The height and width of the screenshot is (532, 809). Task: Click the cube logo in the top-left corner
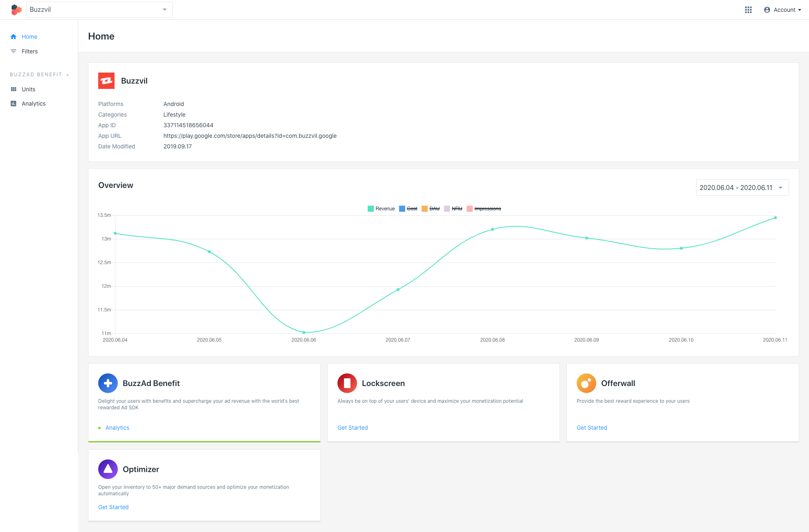coord(16,10)
